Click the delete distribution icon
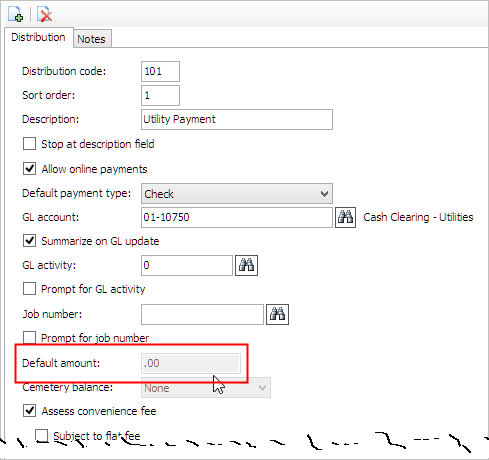Image resolution: width=489 pixels, height=460 pixels. click(44, 14)
